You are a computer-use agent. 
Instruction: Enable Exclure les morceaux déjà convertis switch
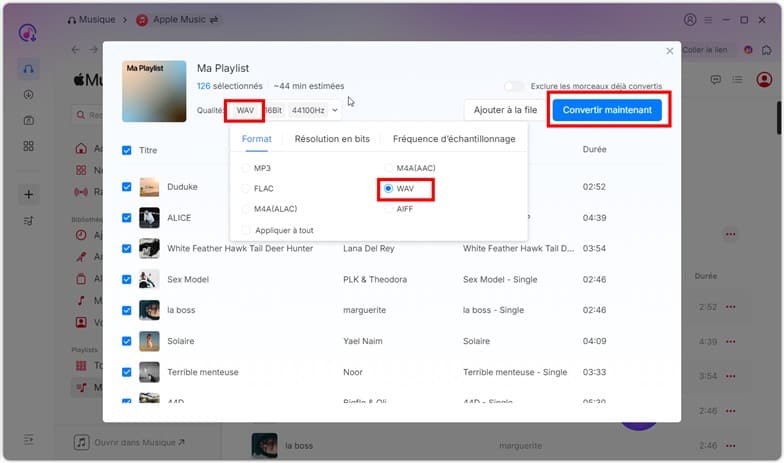point(514,86)
